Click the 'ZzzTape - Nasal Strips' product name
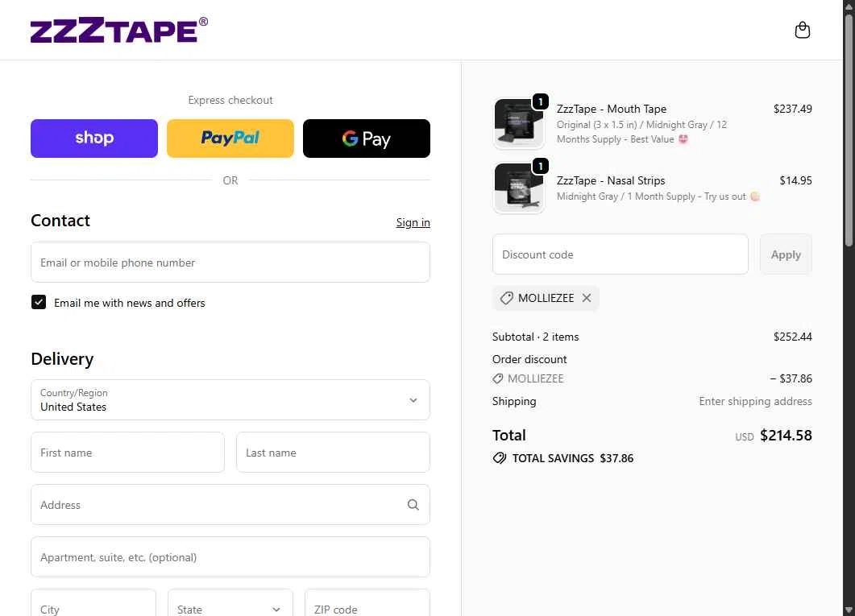The height and width of the screenshot is (616, 855). [x=611, y=180]
